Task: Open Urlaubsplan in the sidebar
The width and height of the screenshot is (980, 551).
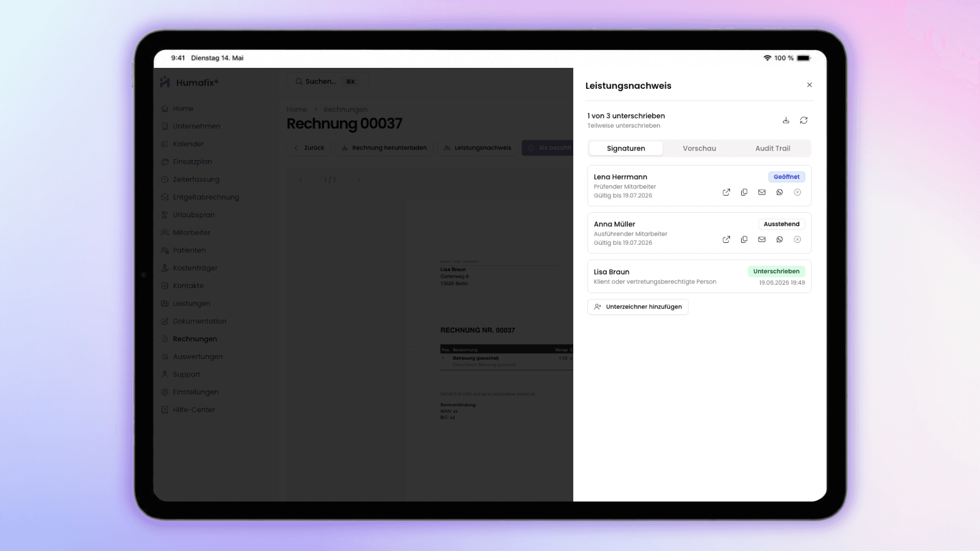Action: 187,215
